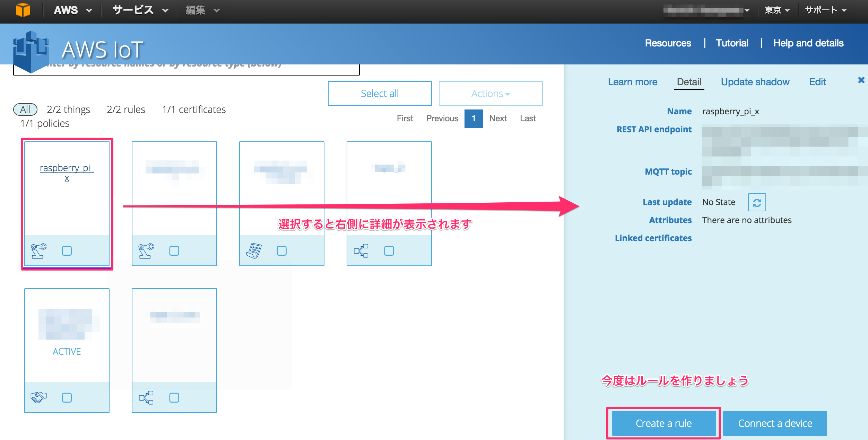
Task: Open the 東京 region selector
Action: (776, 10)
